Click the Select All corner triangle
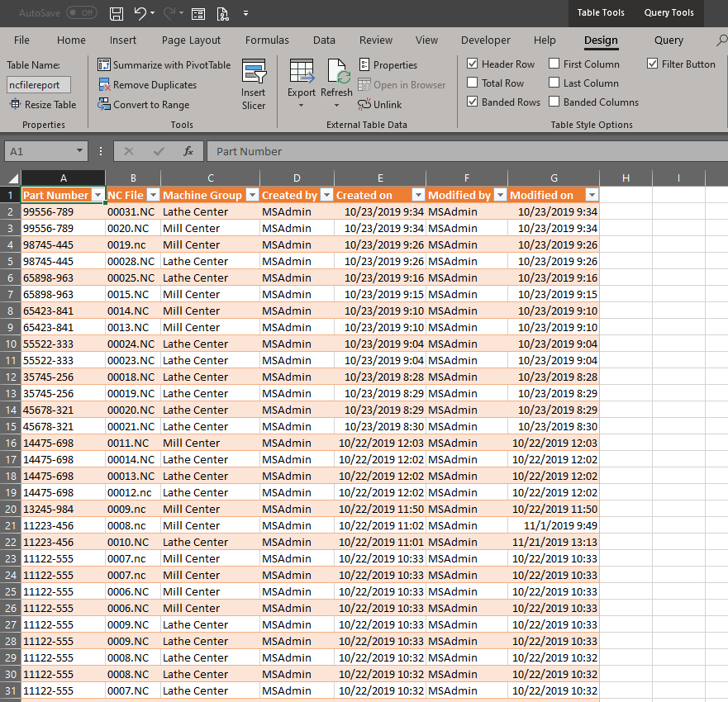The image size is (728, 702). [13, 178]
